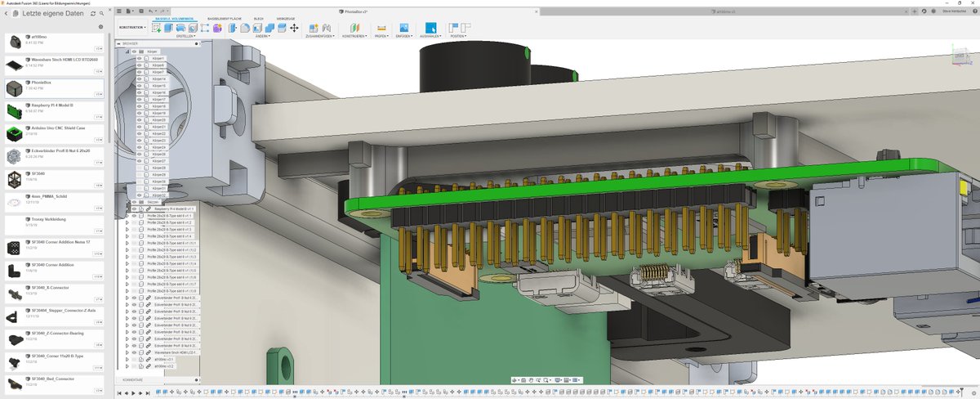Image resolution: width=980 pixels, height=399 pixels.
Task: Open the Konstruktion workspace dropdown
Action: (x=132, y=28)
